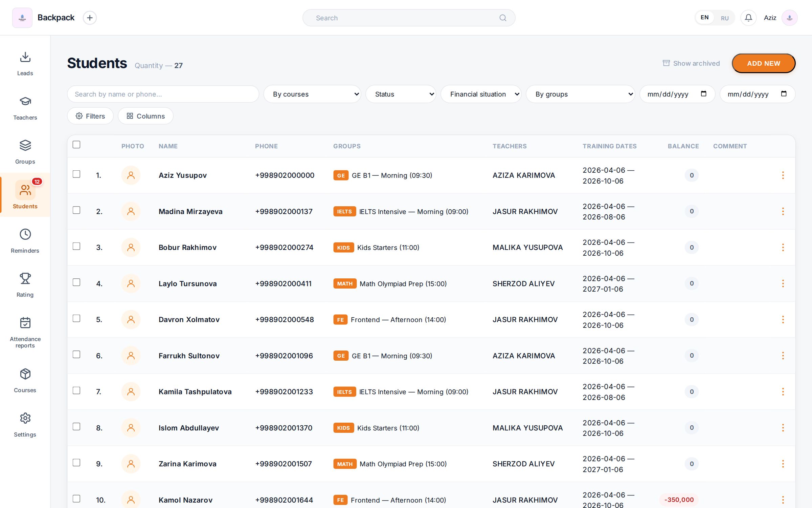
Task: Open the Students sidebar item
Action: point(25,195)
